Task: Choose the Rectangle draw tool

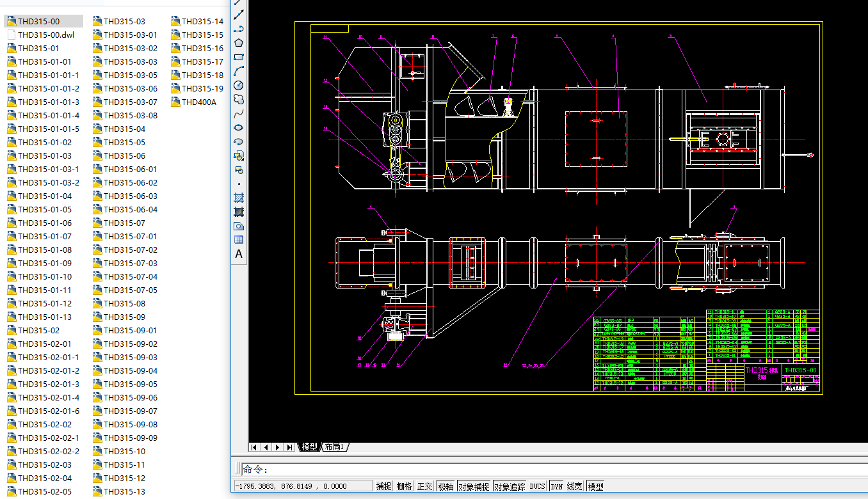Action: point(239,57)
